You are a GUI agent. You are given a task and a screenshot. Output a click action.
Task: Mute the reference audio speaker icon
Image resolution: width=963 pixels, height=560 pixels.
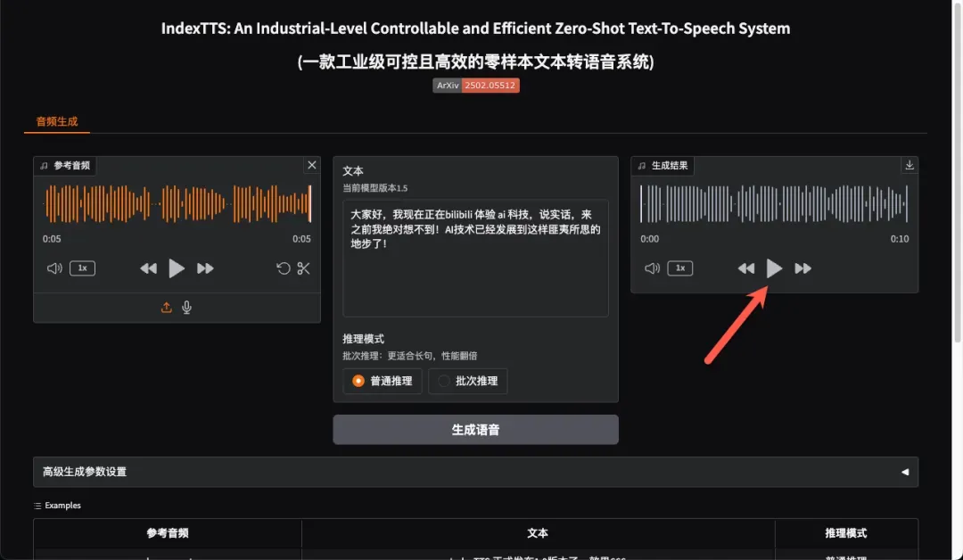[53, 268]
